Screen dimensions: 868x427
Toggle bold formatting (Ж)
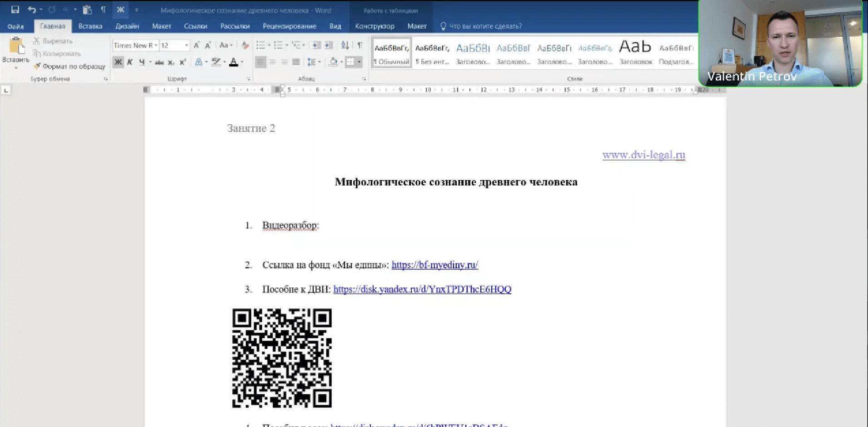click(x=118, y=62)
